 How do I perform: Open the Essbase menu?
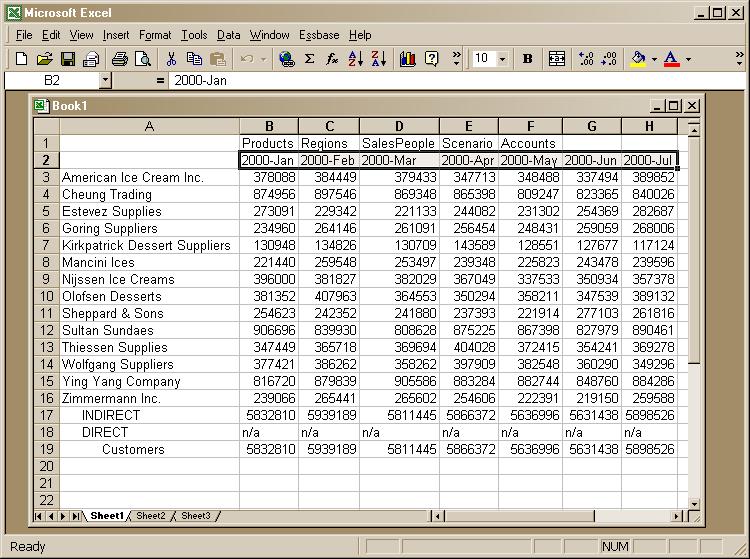pyautogui.click(x=319, y=35)
